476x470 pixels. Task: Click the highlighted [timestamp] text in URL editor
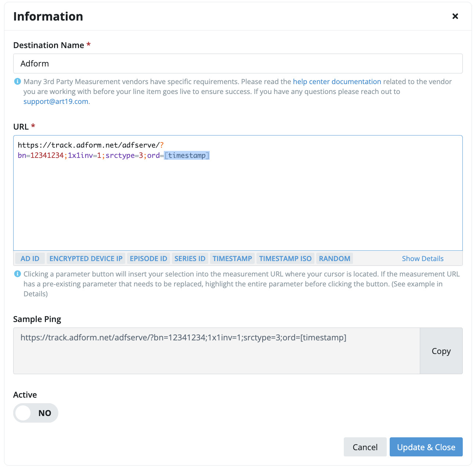pos(187,155)
